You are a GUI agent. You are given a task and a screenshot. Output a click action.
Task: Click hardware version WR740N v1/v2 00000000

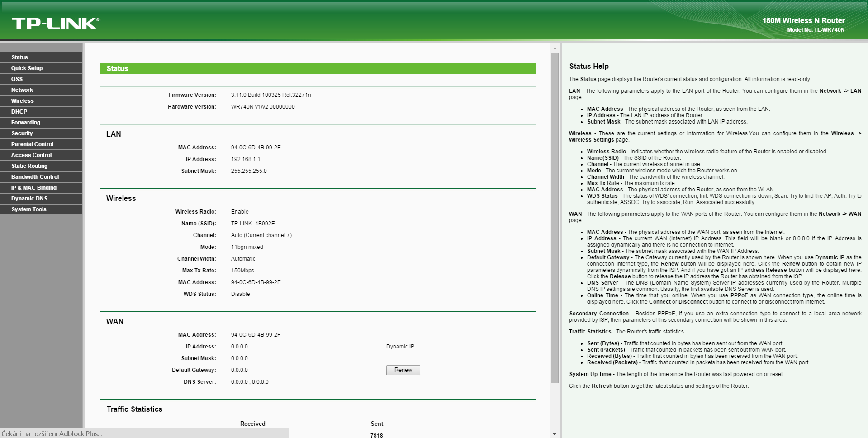tap(263, 107)
